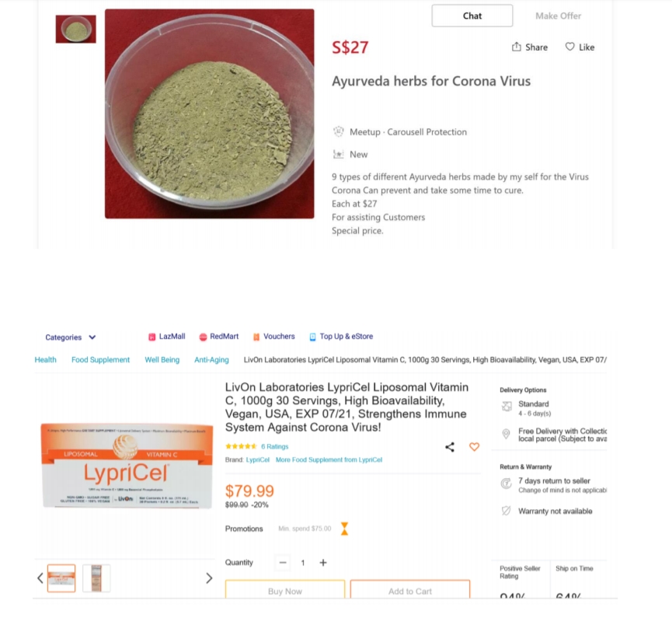
Task: Select second LypriCel product thumbnail
Action: [96, 578]
